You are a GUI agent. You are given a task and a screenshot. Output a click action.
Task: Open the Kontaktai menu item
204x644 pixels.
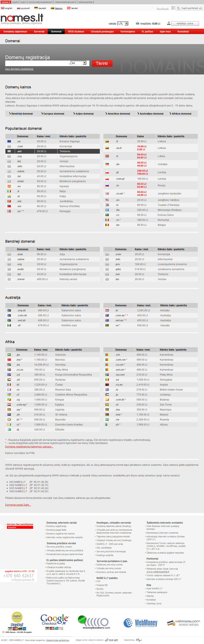[x=183, y=31]
